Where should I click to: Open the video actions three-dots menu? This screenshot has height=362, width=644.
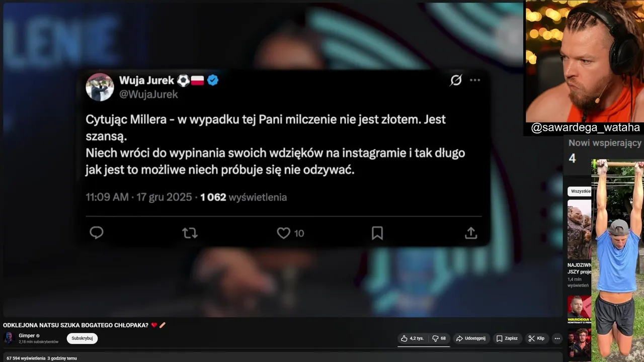pyautogui.click(x=557, y=338)
